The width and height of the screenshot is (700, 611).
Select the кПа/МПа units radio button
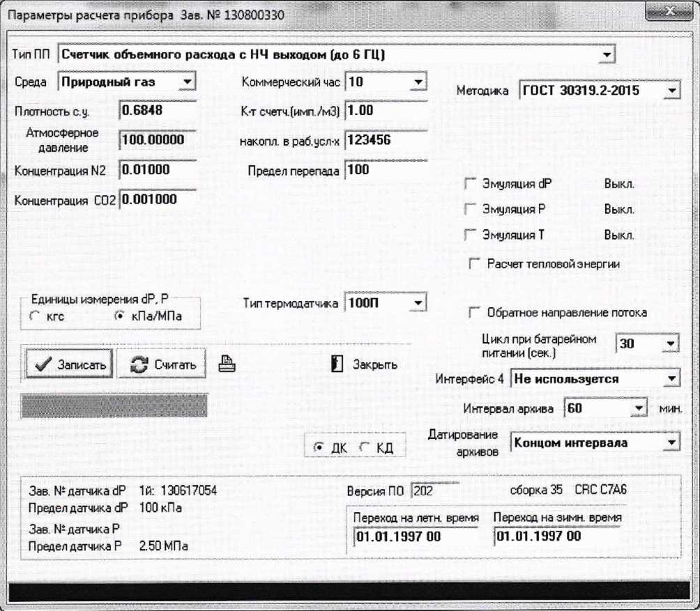pyautogui.click(x=120, y=316)
